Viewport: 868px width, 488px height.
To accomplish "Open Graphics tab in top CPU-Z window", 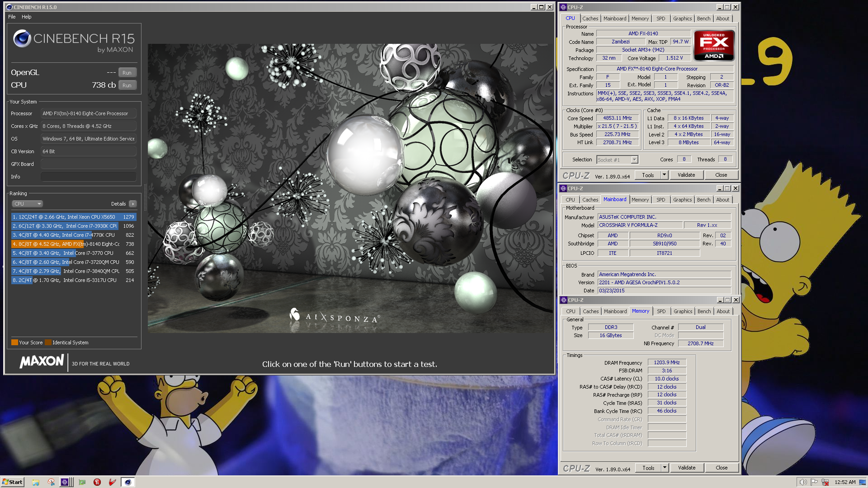I will tap(682, 19).
